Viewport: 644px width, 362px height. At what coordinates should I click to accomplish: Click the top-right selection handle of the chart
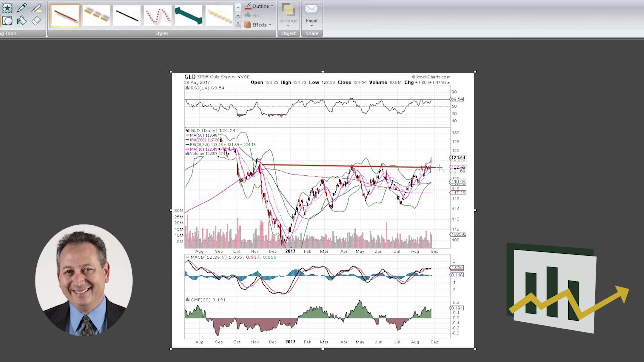(x=475, y=72)
